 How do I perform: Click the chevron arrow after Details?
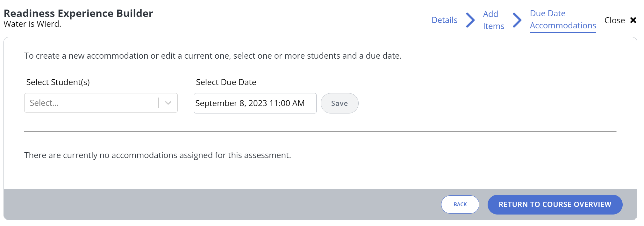point(470,20)
